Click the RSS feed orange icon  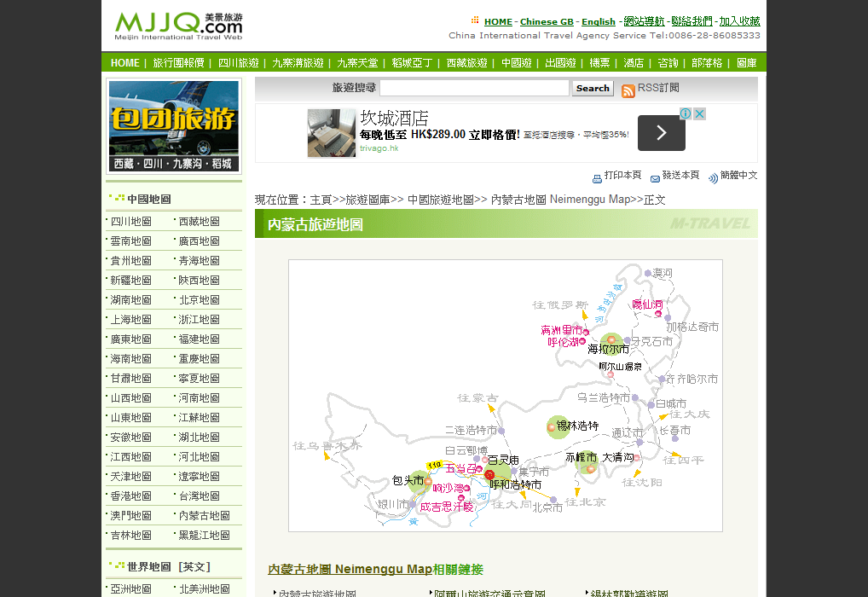[x=628, y=91]
